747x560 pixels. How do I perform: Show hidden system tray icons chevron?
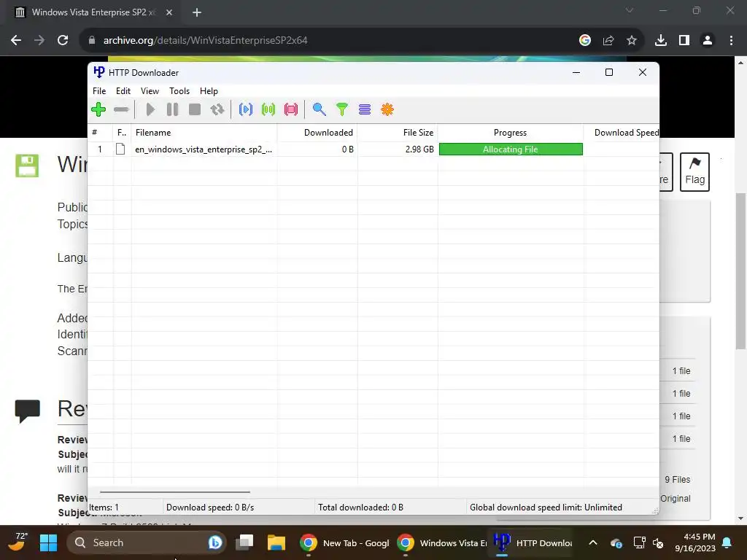pyautogui.click(x=593, y=542)
